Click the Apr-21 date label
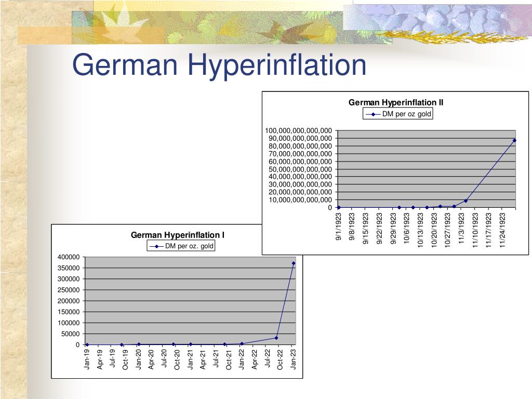The width and height of the screenshot is (532, 399). (203, 360)
